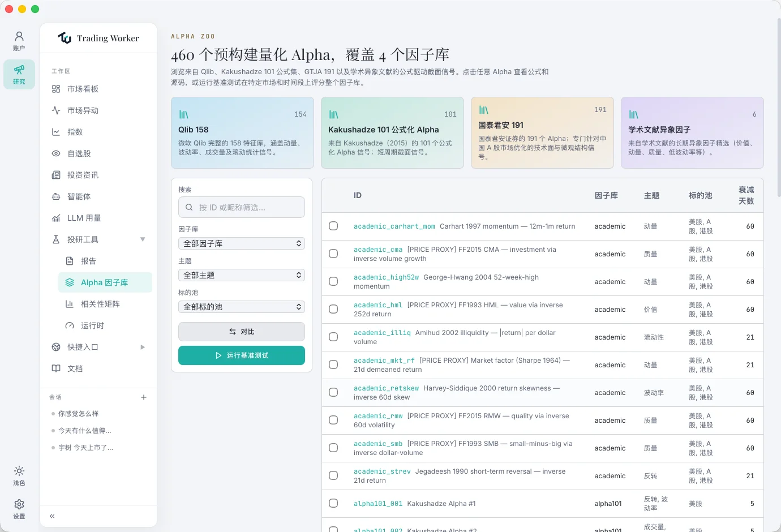Image resolution: width=781 pixels, height=532 pixels.
Task: Collapse the 投研工具 section arrow
Action: click(143, 239)
